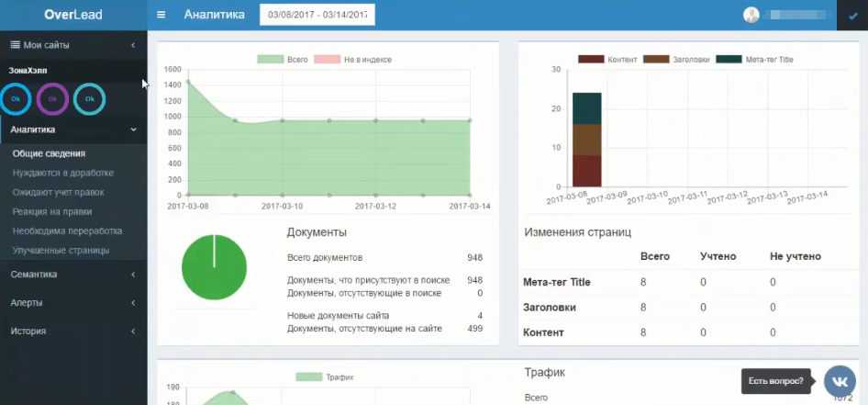The height and width of the screenshot is (405, 868).
Task: Open the VK chat bubble icon
Action: (x=839, y=380)
